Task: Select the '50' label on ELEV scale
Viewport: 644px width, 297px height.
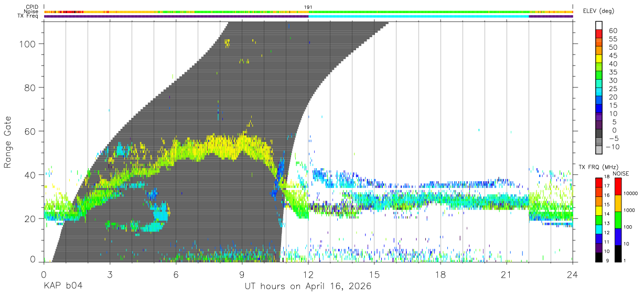Action: tap(613, 47)
